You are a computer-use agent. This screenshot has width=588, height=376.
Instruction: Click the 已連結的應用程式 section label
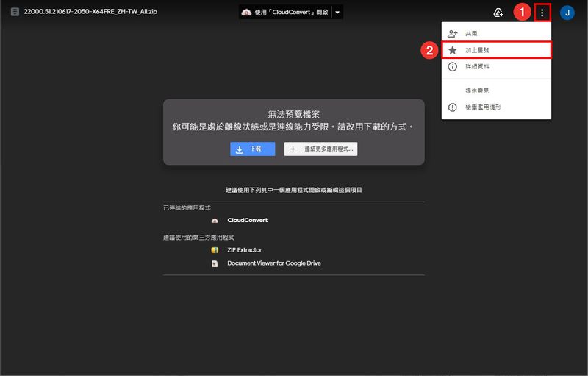[x=187, y=208]
